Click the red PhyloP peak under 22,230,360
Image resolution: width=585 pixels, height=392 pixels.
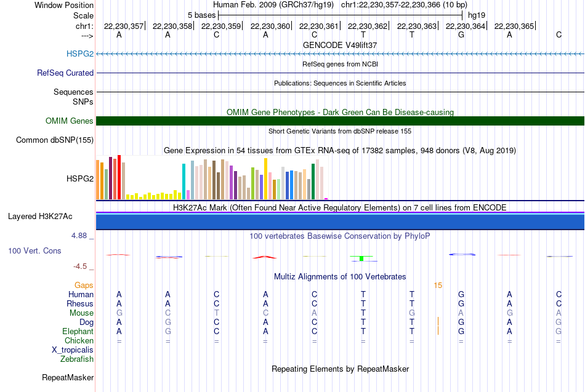tap(265, 257)
